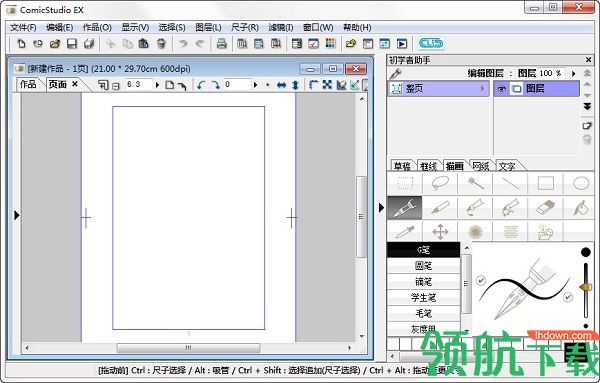Select the eraser tool
Screen dimensions: 600x383
point(546,208)
